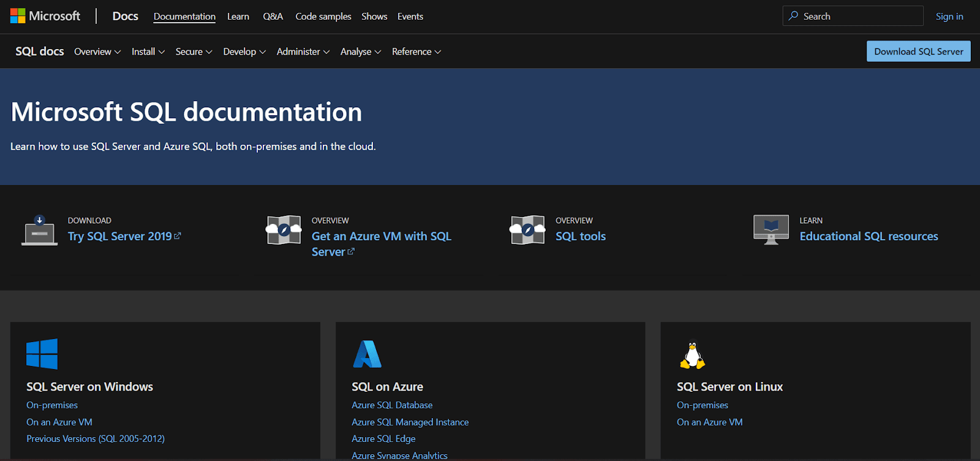Expand the Overview dropdown menu
This screenshot has height=461, width=980.
tap(97, 51)
